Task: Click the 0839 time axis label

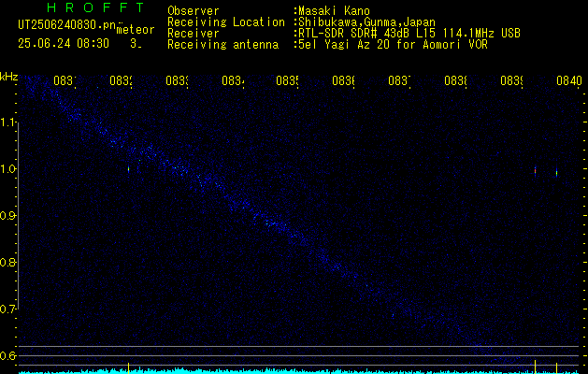Action: pyautogui.click(x=512, y=80)
